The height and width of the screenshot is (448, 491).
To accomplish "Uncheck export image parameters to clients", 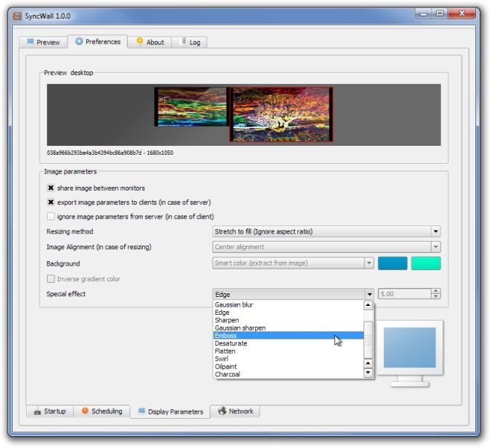I will [x=51, y=202].
